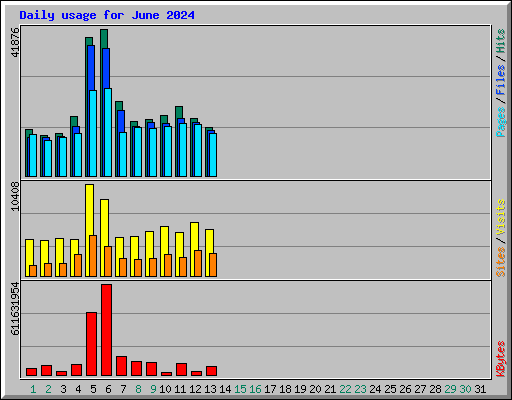Click the cyan pages bar for day 8

pyautogui.click(x=138, y=152)
